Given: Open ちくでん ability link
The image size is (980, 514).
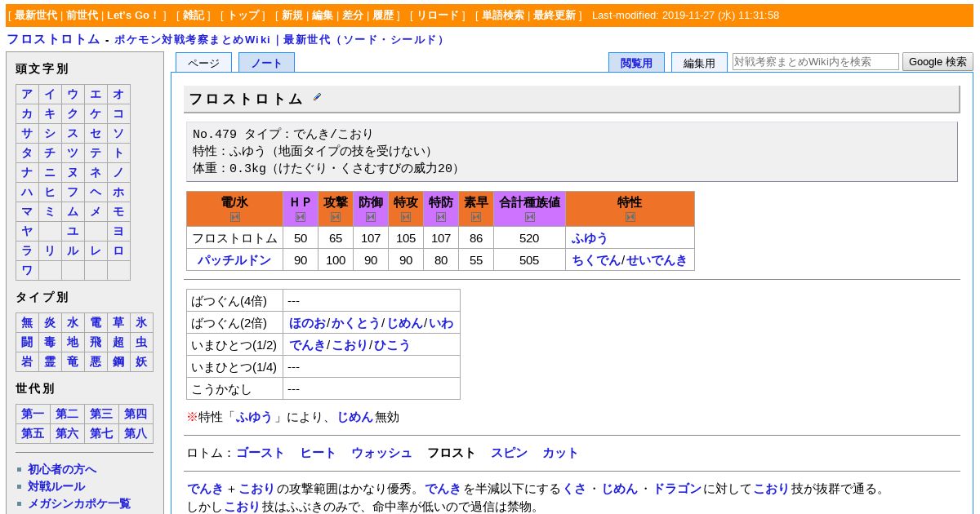Looking at the screenshot, I should (x=595, y=260).
